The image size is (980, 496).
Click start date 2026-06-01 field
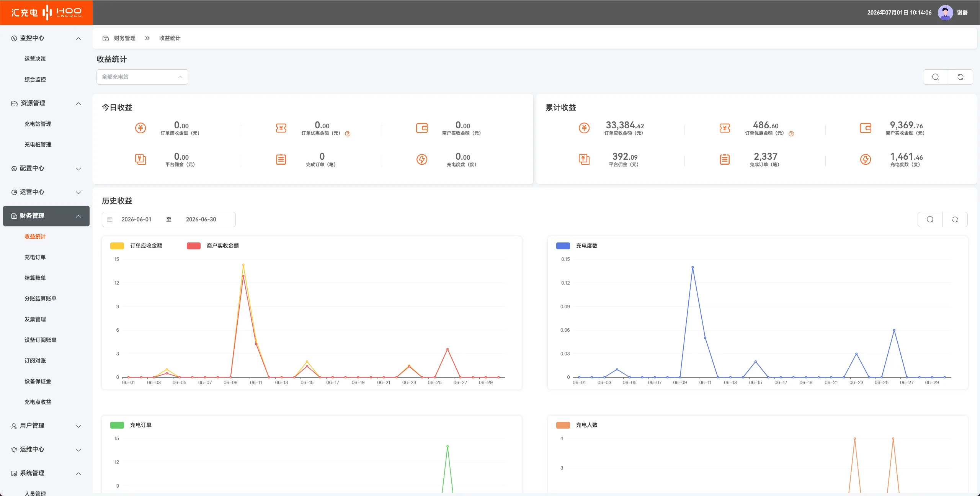[136, 219]
